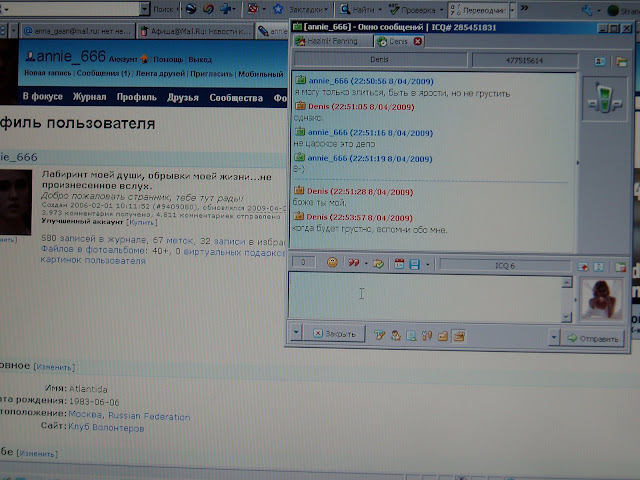640x480 pixels.
Task: Click the Переводчик translator toolbar button
Action: pos(478,10)
